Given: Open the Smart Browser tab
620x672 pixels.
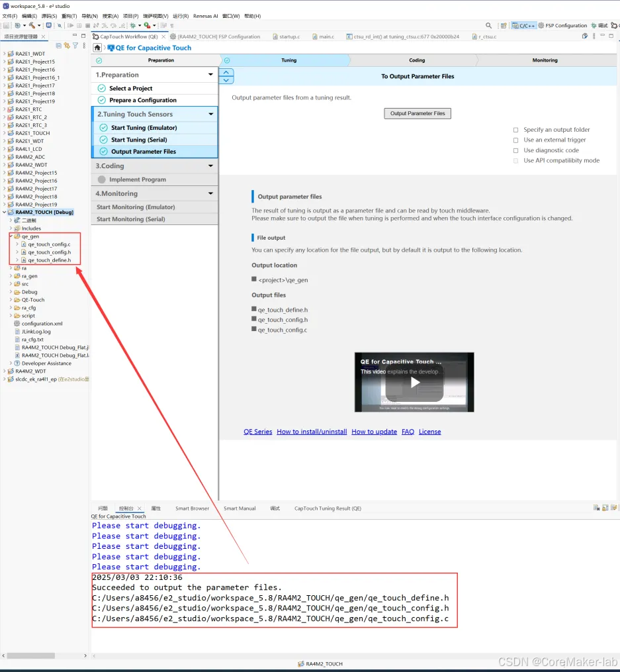Looking at the screenshot, I should click(193, 508).
